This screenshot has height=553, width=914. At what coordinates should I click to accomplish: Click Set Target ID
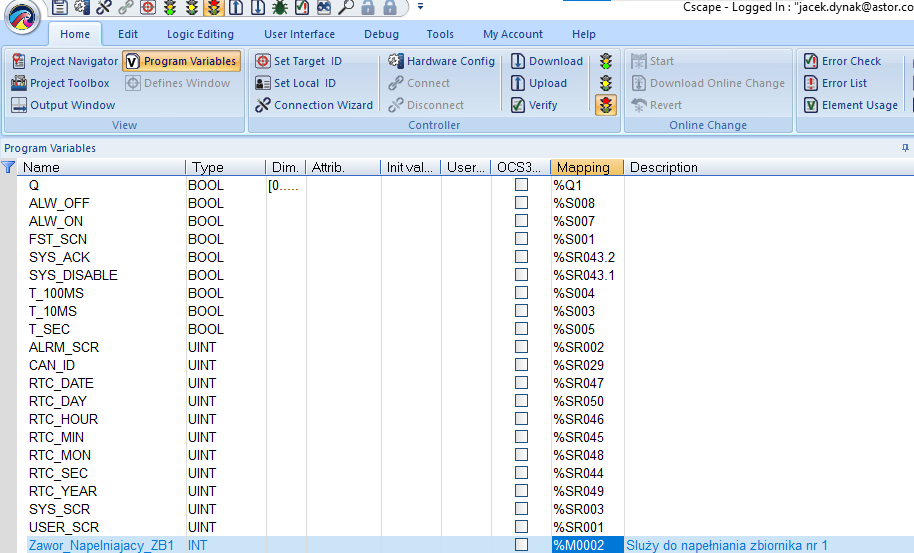click(x=299, y=61)
